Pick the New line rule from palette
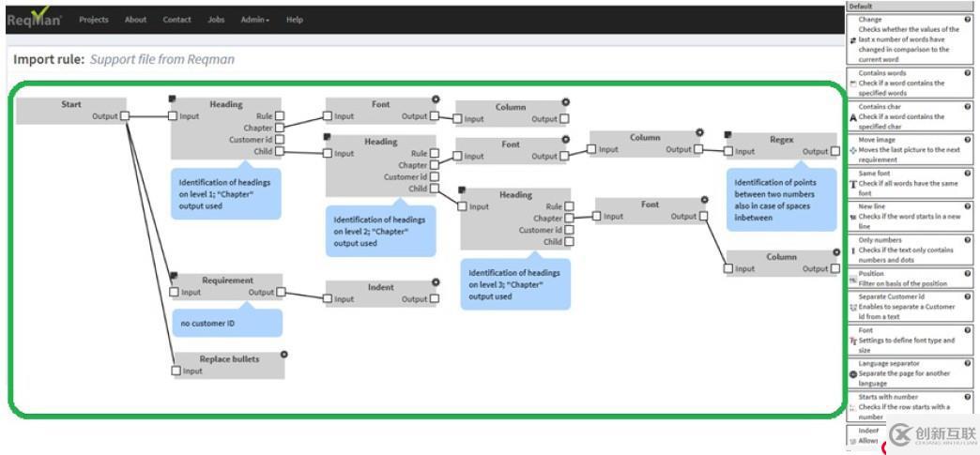The height and width of the screenshot is (455, 980). (x=910, y=216)
